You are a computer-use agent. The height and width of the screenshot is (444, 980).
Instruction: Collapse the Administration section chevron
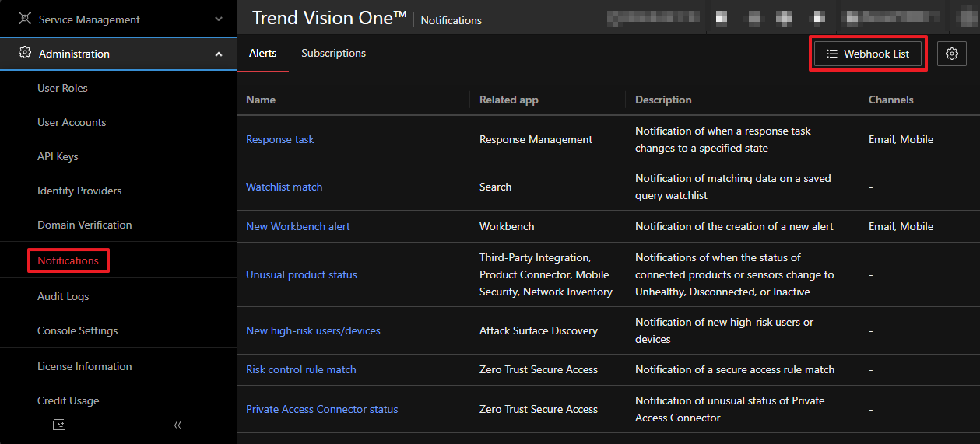pos(219,54)
